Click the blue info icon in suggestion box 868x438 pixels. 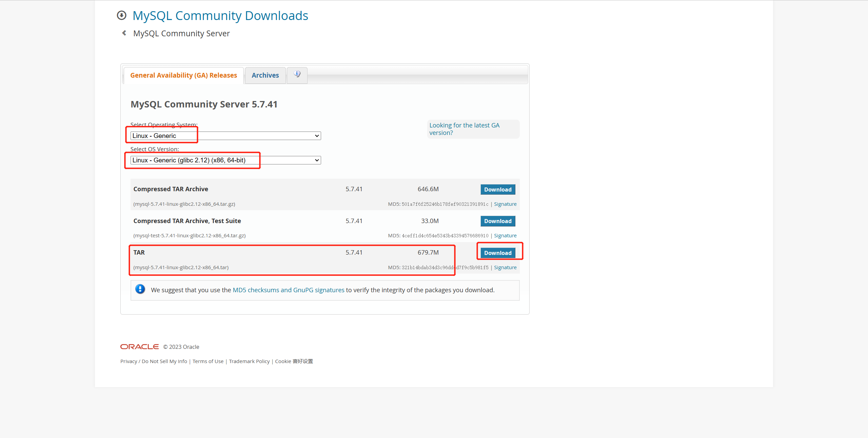point(140,290)
